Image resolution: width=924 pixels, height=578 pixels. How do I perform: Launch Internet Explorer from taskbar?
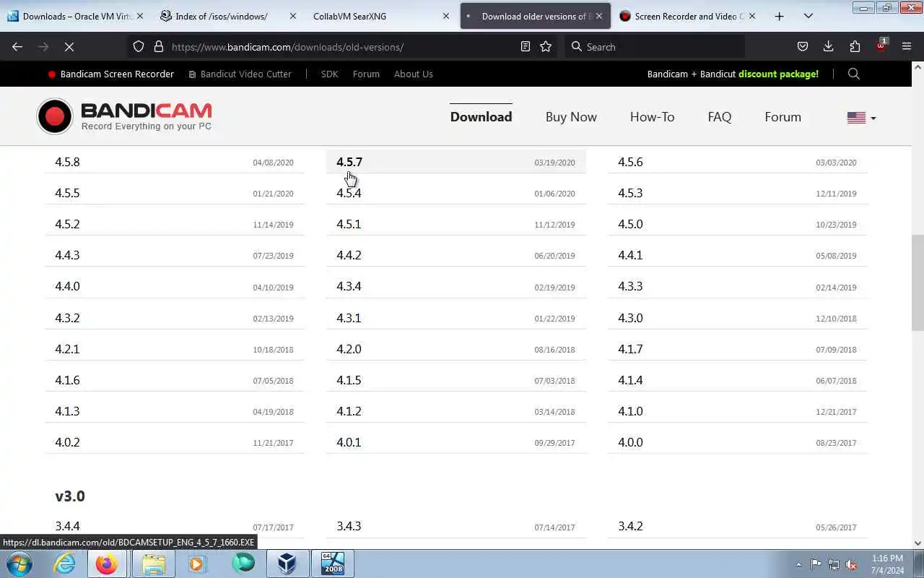coord(65,564)
